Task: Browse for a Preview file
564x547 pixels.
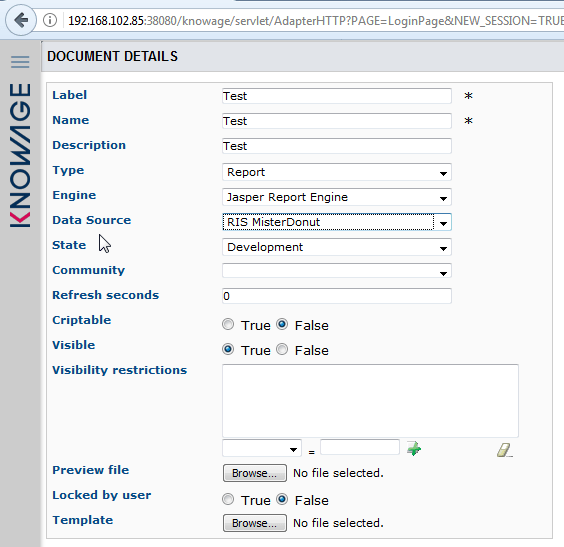Action: 255,473
